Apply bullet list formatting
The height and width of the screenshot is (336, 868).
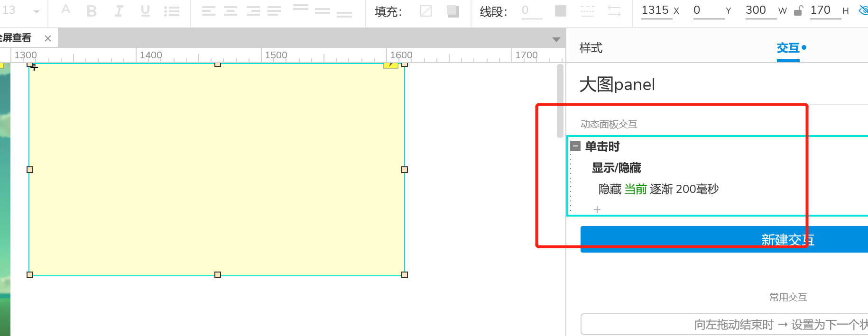pos(171,11)
